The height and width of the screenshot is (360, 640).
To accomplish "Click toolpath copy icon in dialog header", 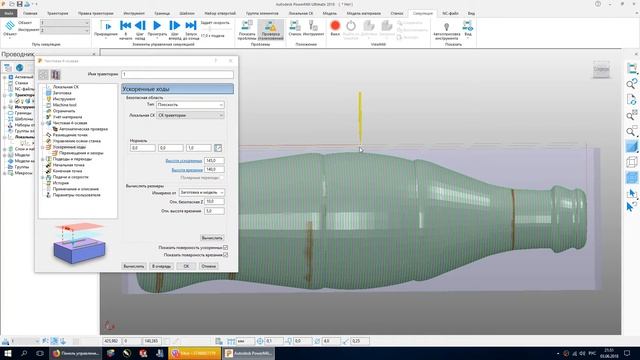I will click(x=56, y=75).
